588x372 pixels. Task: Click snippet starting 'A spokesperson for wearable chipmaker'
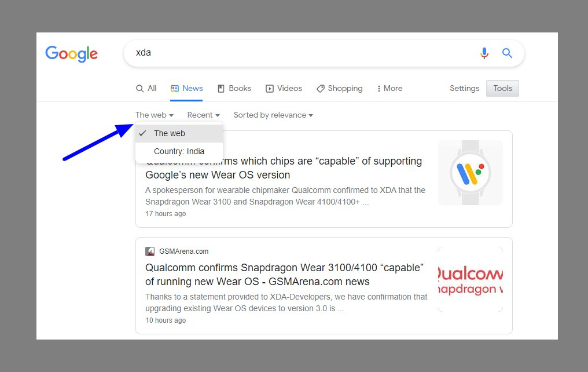point(285,196)
